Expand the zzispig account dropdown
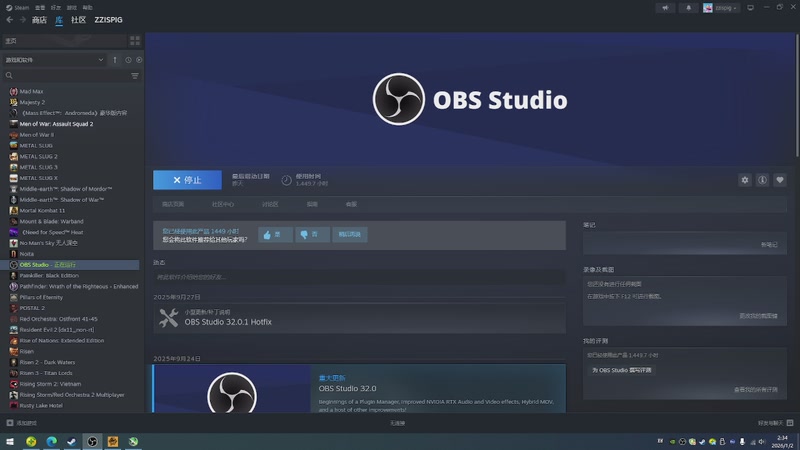Screen dimensions: 800x450 click(720, 8)
